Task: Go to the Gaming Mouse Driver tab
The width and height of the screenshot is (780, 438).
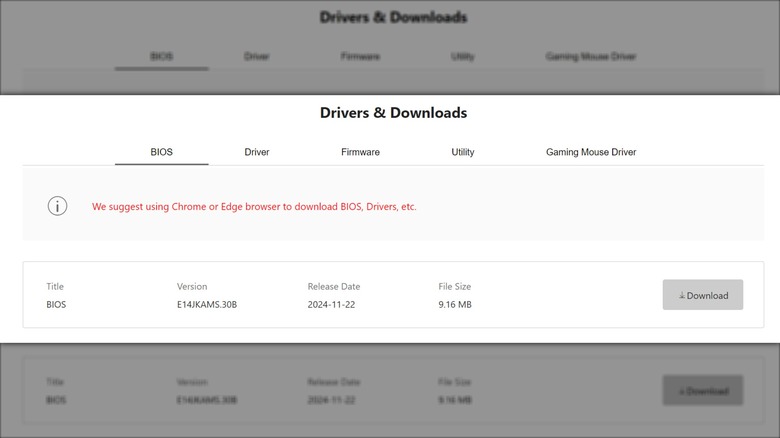Action: click(591, 152)
